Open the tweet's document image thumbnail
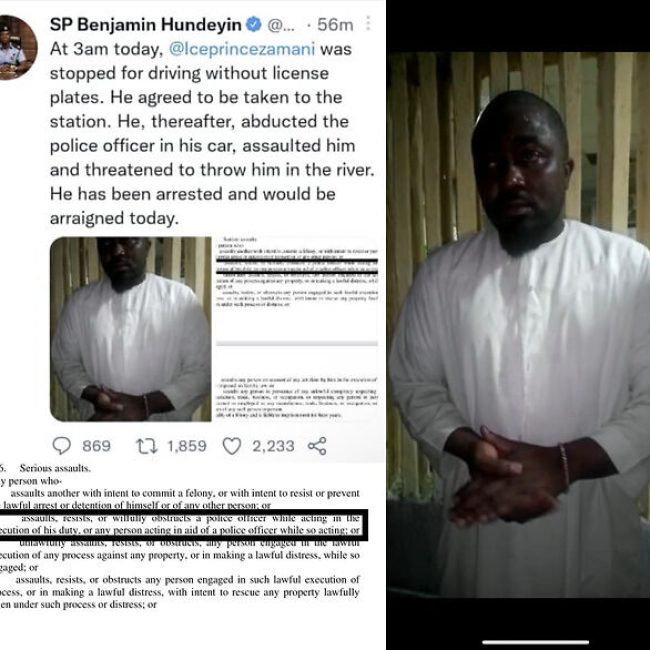This screenshot has height=650, width=650. 297,329
